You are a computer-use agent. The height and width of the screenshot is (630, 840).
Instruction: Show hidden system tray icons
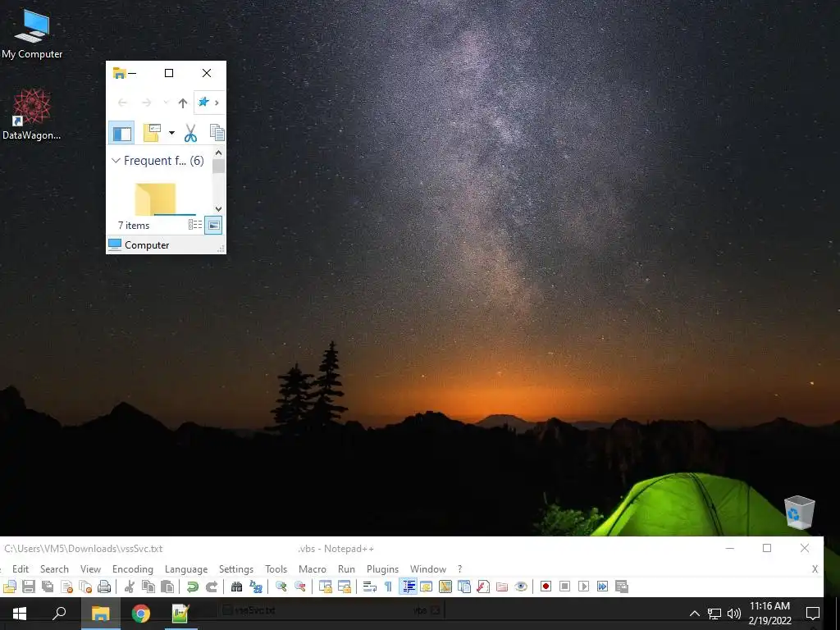[694, 614]
